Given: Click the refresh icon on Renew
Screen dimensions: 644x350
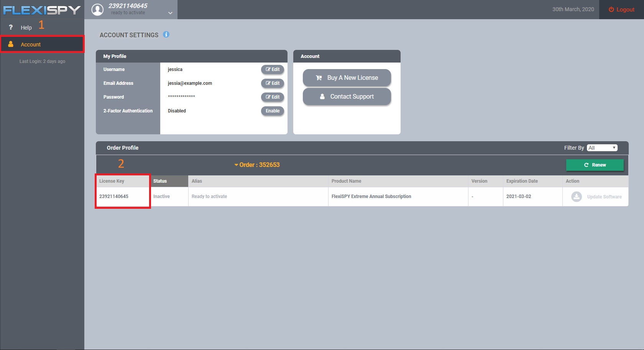Looking at the screenshot, I should click(x=586, y=165).
